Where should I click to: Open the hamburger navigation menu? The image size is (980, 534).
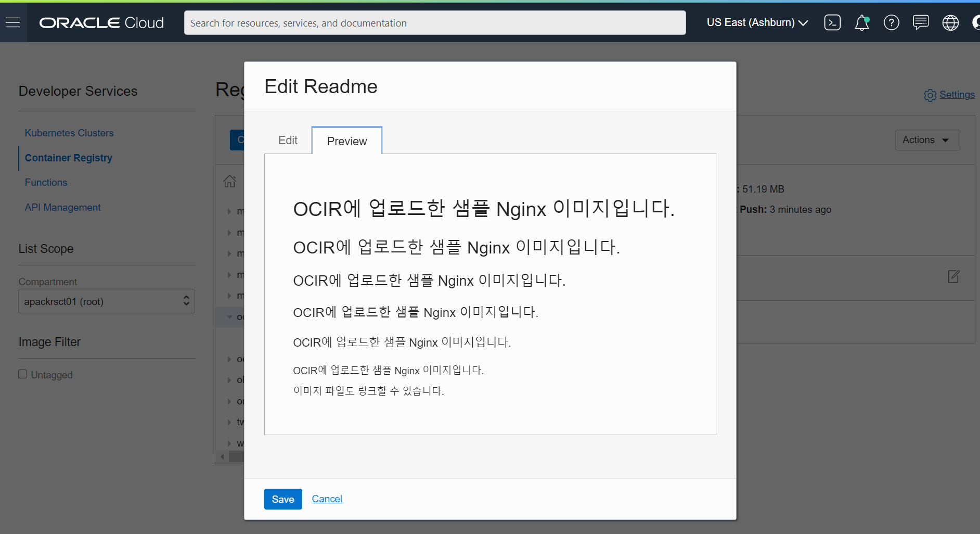tap(12, 22)
